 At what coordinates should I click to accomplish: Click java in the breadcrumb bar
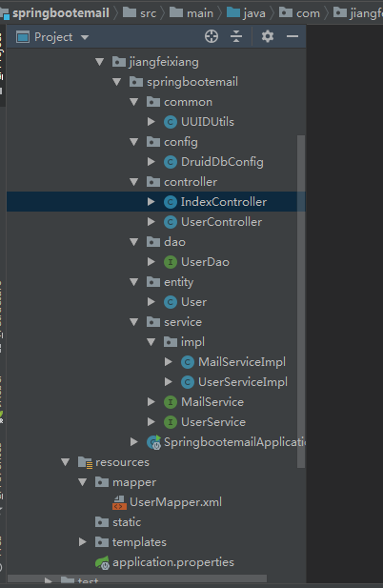tap(254, 13)
